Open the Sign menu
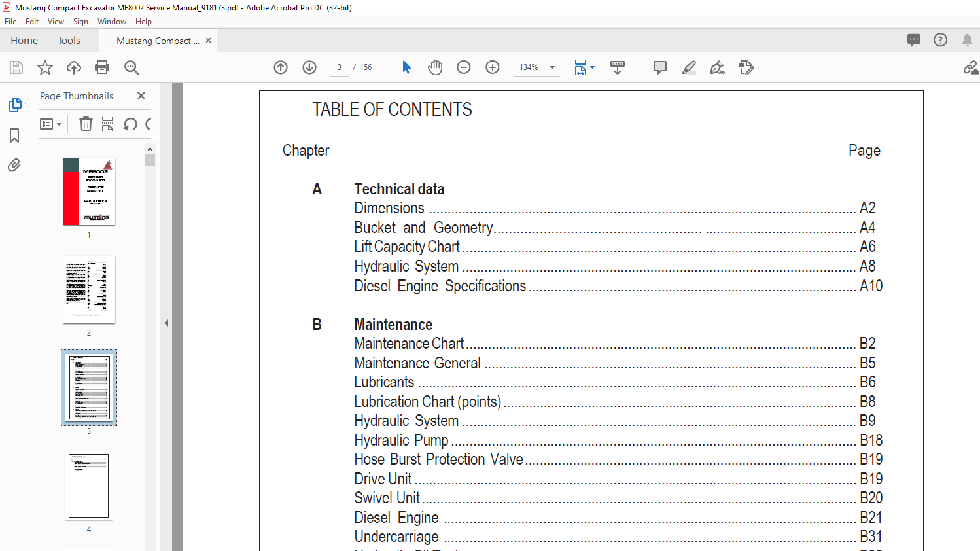980x551 pixels. pyautogui.click(x=80, y=22)
